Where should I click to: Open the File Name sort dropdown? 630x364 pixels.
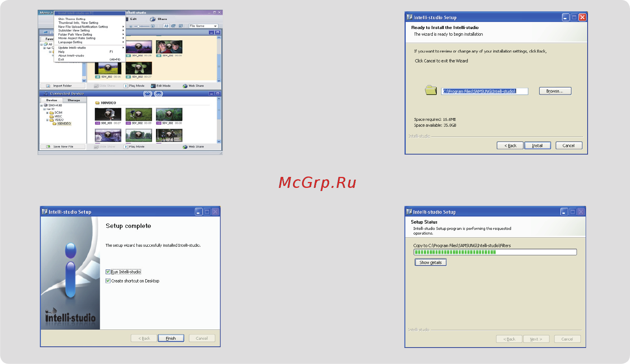[203, 26]
